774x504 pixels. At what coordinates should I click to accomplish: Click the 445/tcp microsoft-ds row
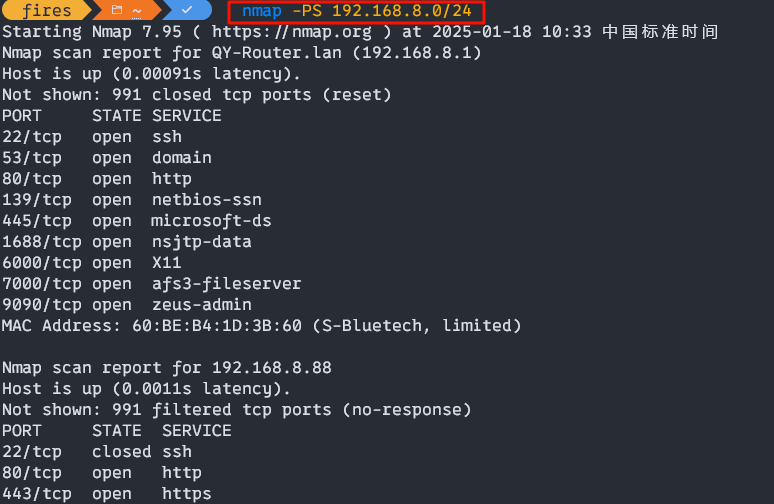coord(137,221)
